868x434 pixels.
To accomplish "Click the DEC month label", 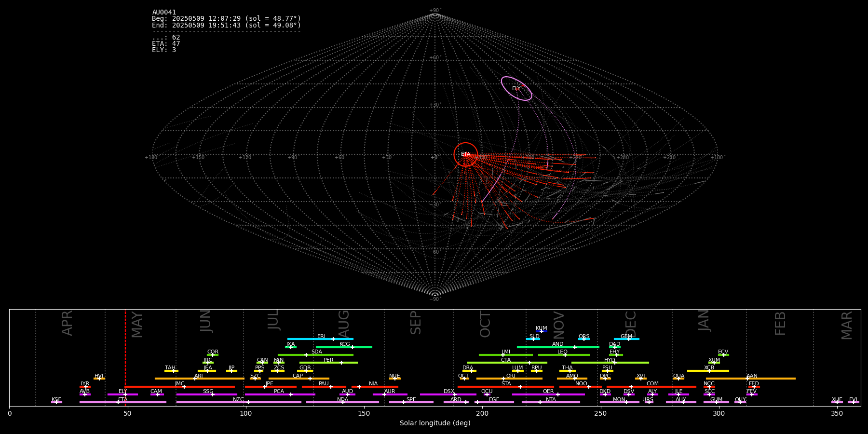I will (x=631, y=324).
